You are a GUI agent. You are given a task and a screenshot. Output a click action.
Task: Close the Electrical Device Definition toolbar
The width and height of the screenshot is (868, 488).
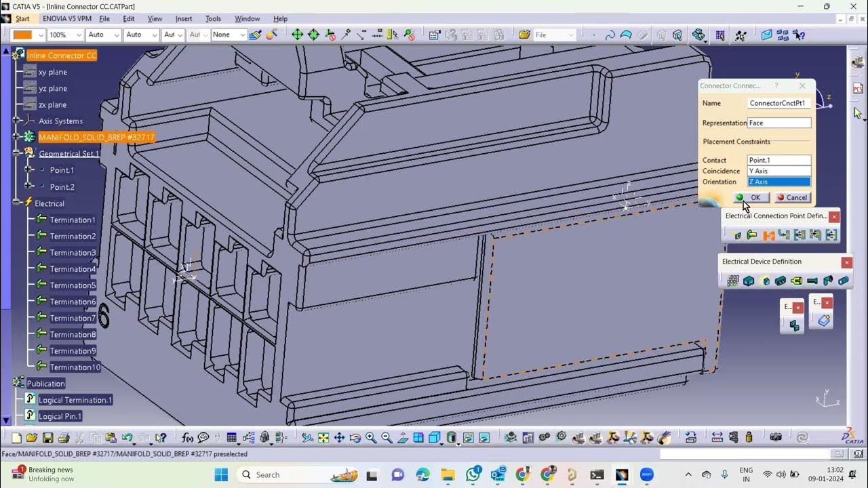(847, 262)
